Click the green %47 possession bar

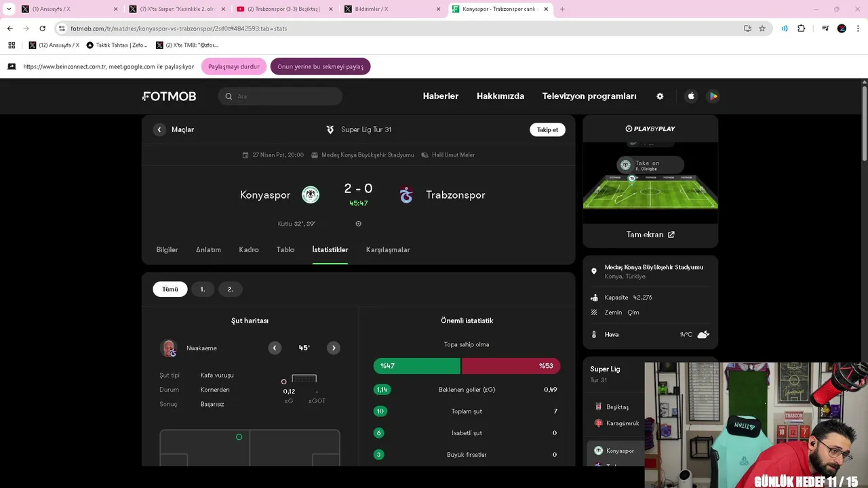tap(416, 366)
